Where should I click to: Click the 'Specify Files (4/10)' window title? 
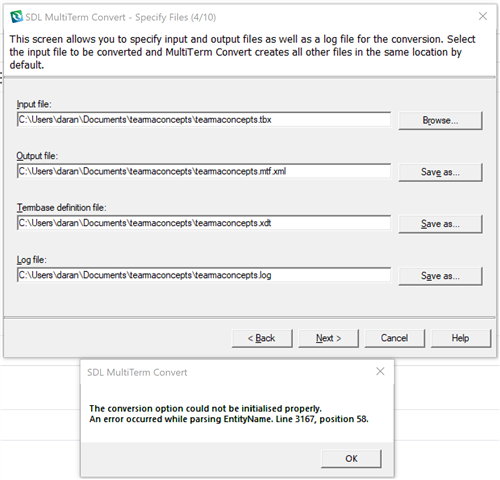coord(176,17)
